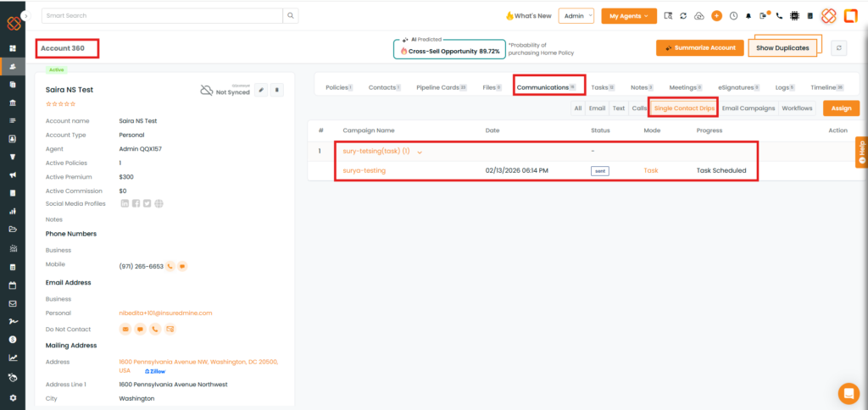The image size is (868, 410).
Task: Toggle the Do Not Contact email icon
Action: point(125,329)
